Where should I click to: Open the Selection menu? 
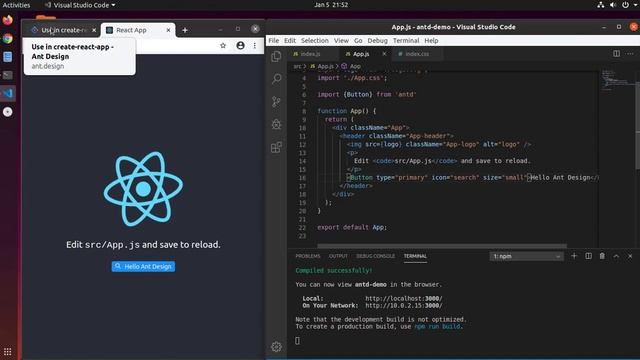315,40
